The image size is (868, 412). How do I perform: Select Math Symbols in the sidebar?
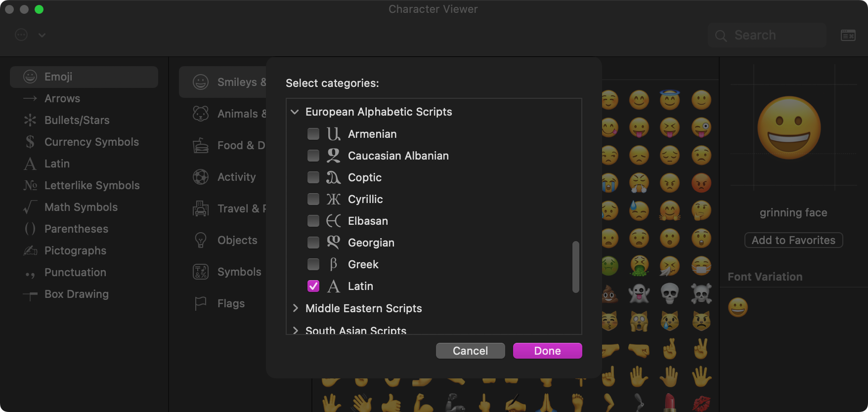point(81,207)
